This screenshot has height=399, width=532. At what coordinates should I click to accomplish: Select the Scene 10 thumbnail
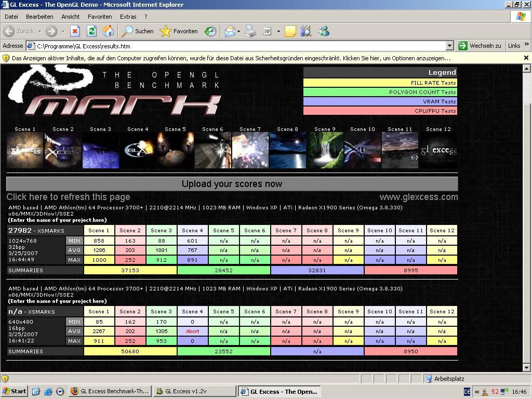362,150
